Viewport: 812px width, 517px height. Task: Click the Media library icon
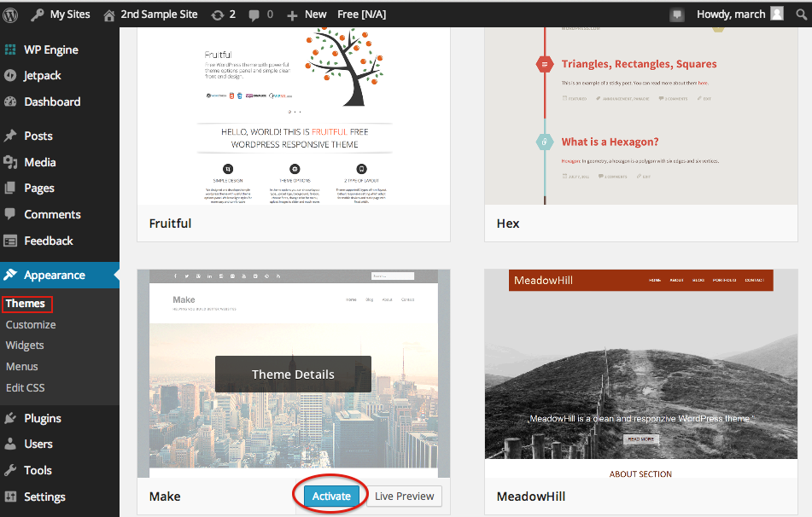[x=12, y=161]
